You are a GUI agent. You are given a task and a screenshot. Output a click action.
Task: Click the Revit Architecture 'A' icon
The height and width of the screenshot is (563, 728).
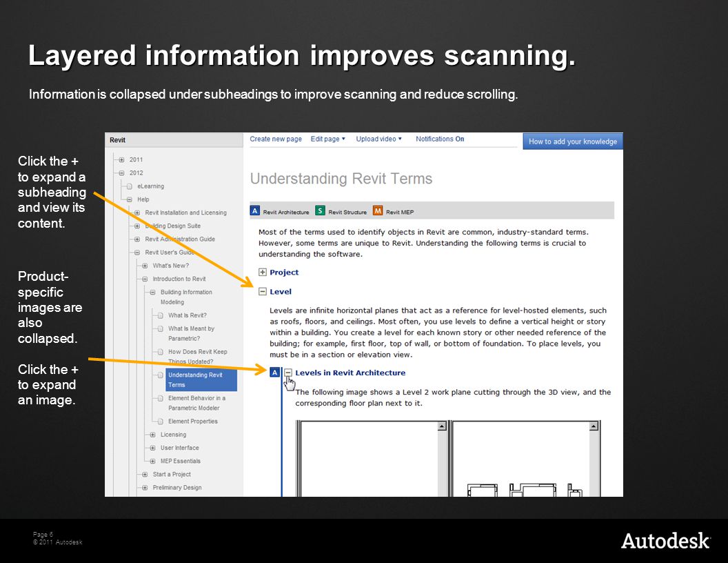pos(255,211)
